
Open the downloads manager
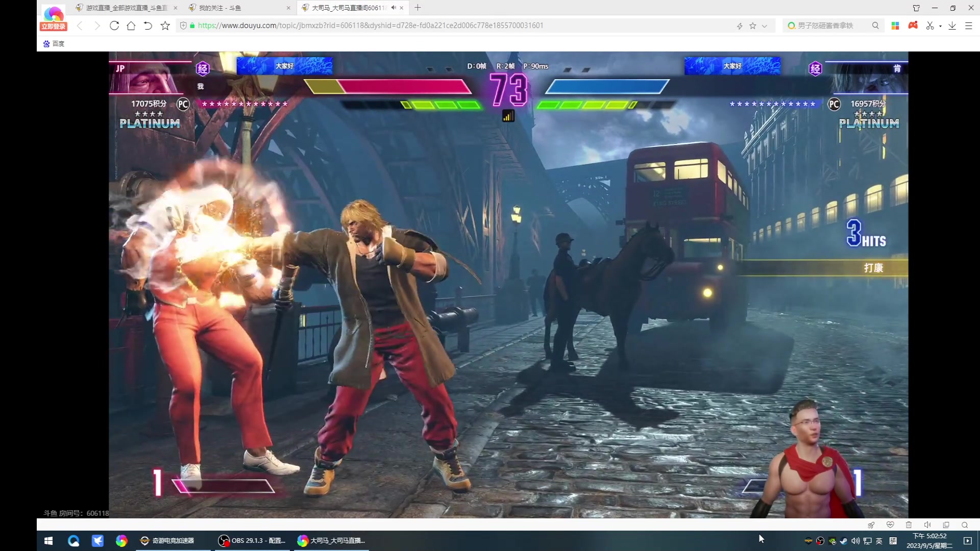(952, 26)
